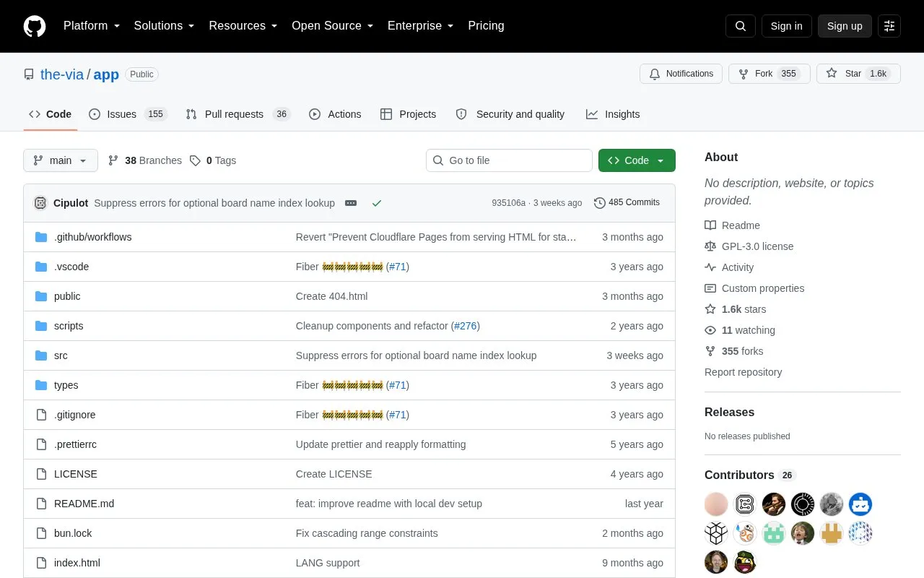The width and height of the screenshot is (924, 578).
Task: Click the fork icon beside 355 forks
Action: [710, 351]
